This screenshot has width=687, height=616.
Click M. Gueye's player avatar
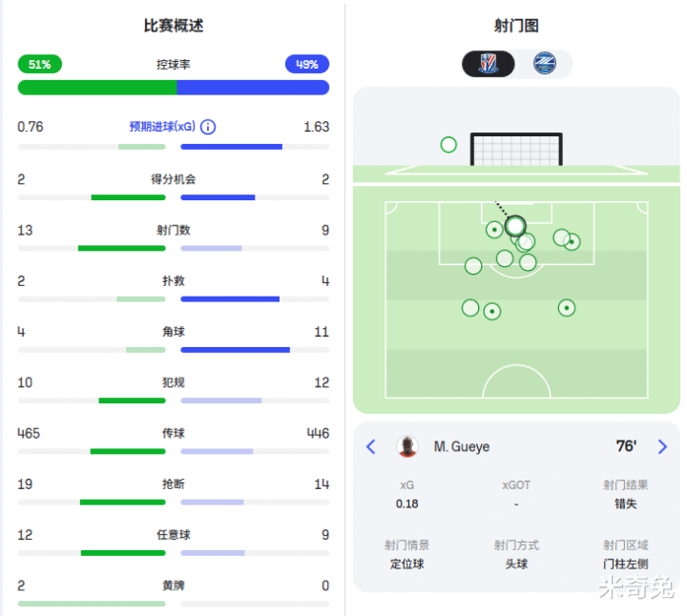click(x=407, y=446)
